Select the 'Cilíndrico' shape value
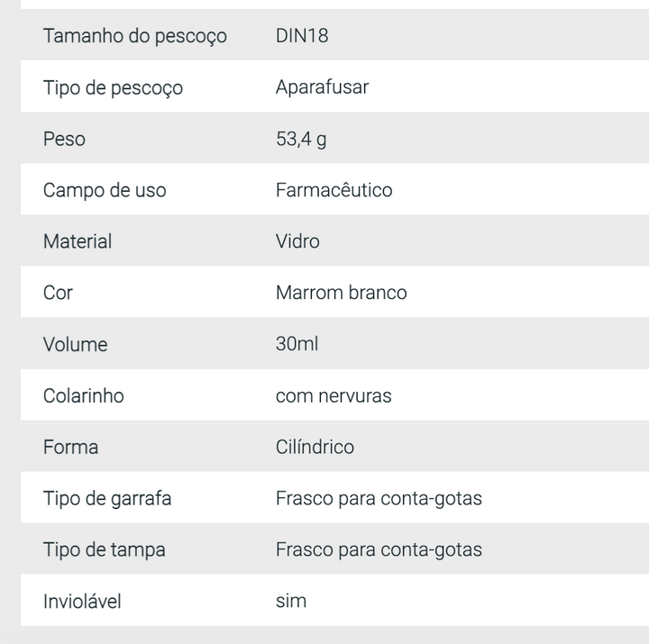Viewport: 649px width, 644px height. (315, 448)
